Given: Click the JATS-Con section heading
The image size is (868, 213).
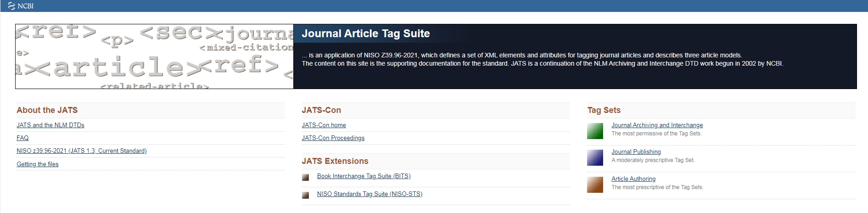Looking at the screenshot, I should tap(321, 110).
